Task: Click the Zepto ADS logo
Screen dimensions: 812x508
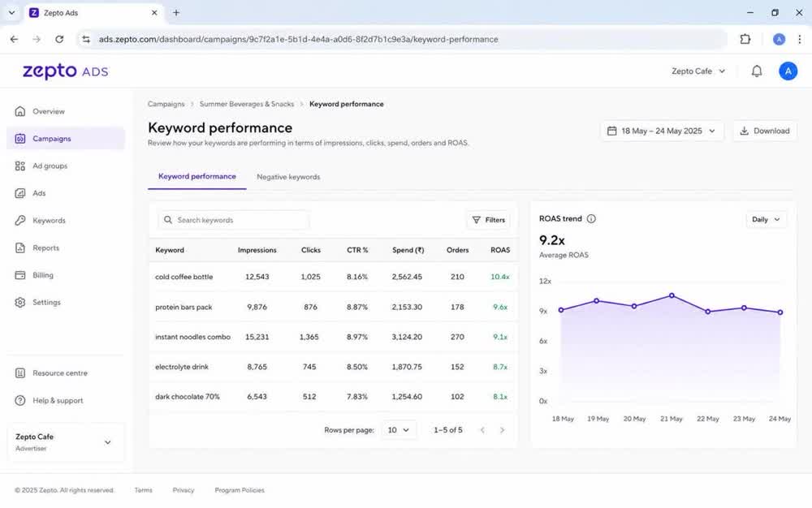Action: point(65,71)
